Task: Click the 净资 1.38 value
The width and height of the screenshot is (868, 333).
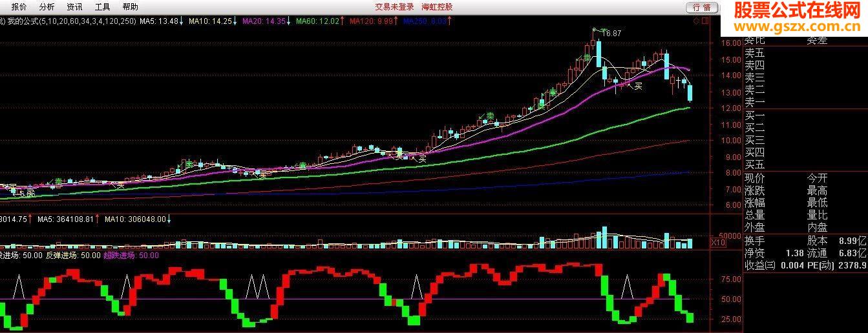Action: [x=774, y=253]
